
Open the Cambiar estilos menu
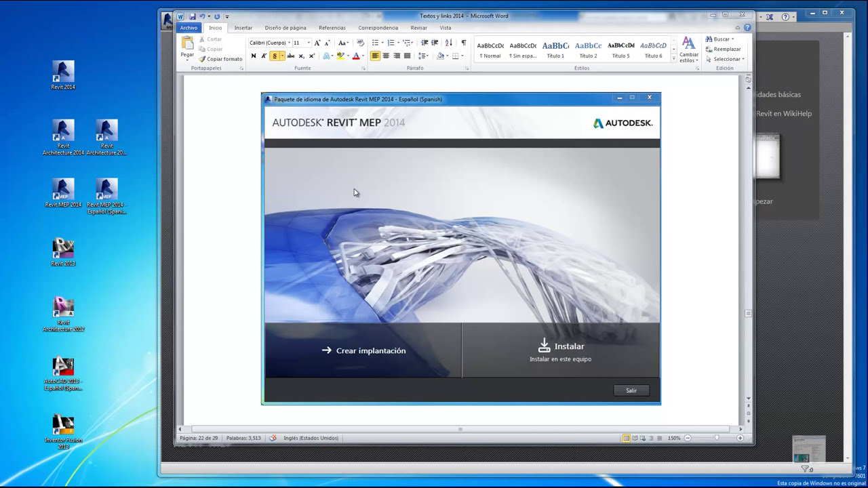tap(689, 49)
